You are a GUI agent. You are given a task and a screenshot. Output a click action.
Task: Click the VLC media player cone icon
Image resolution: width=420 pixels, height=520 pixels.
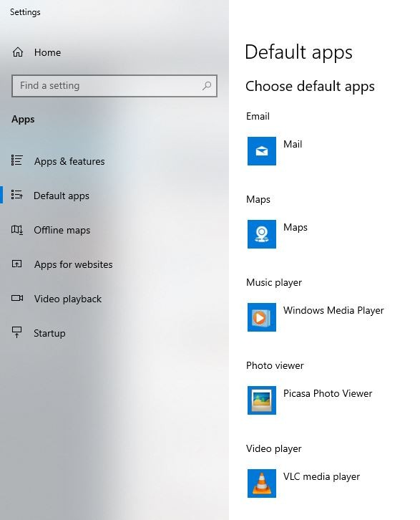pos(262,483)
